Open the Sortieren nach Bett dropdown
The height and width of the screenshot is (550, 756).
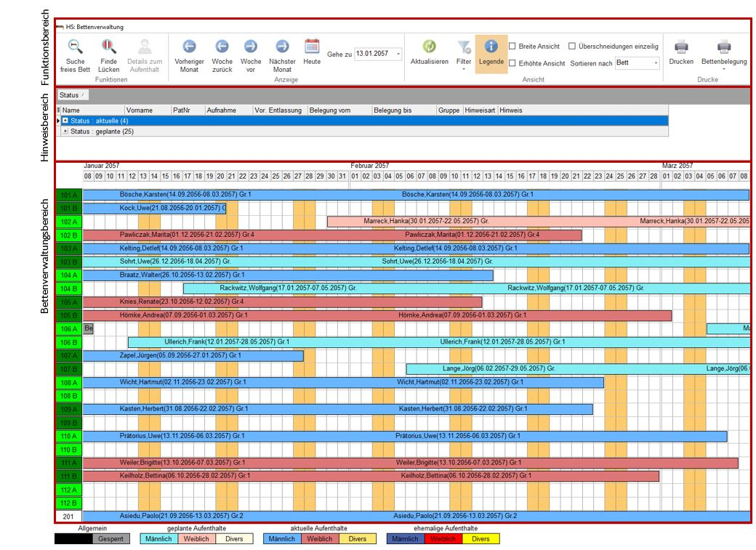click(x=656, y=63)
